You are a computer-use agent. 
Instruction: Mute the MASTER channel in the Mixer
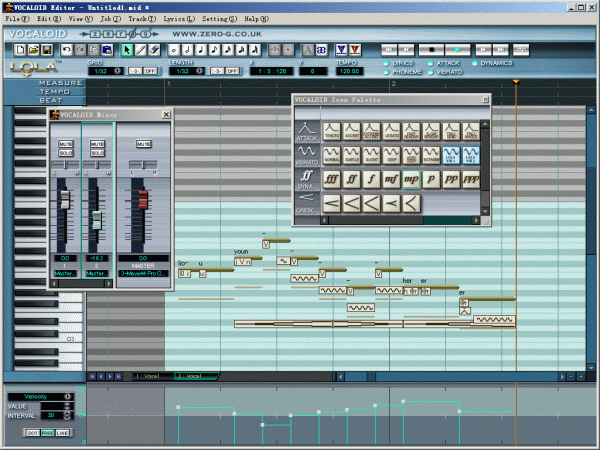(x=143, y=144)
